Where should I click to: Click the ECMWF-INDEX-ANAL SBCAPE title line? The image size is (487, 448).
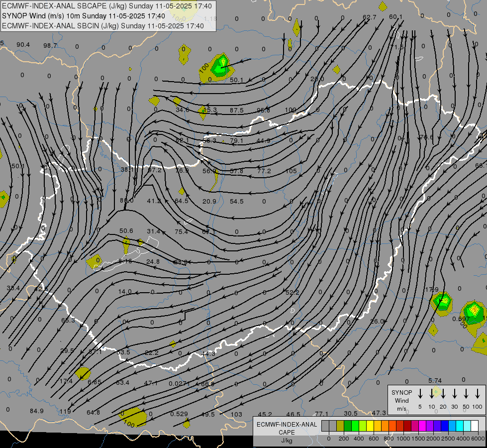point(107,6)
